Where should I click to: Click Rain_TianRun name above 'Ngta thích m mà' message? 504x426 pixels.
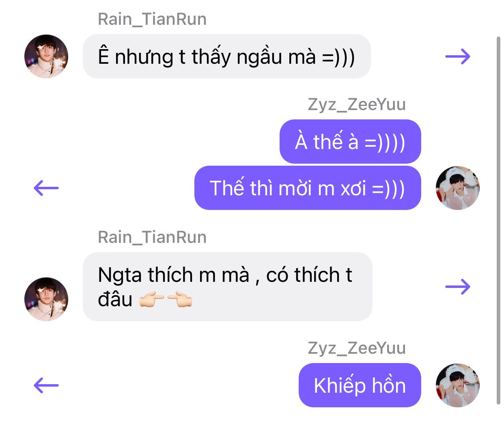tap(152, 237)
